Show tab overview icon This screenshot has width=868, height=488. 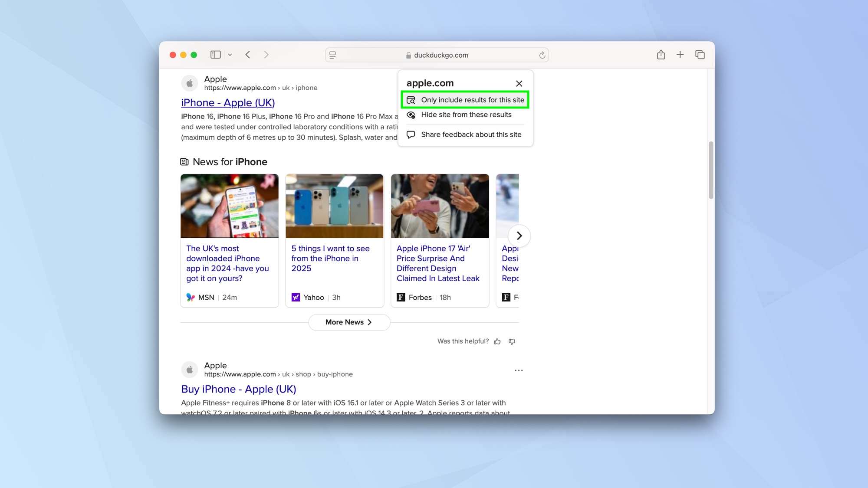700,55
